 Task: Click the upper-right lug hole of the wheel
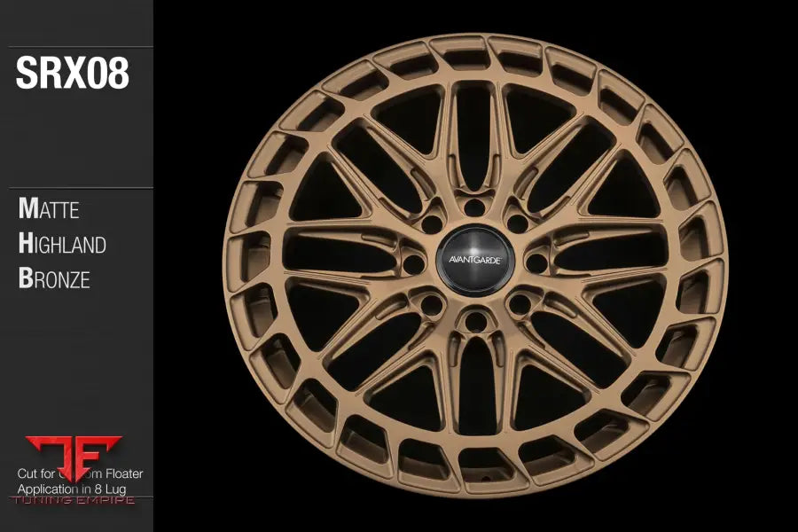[x=517, y=223]
